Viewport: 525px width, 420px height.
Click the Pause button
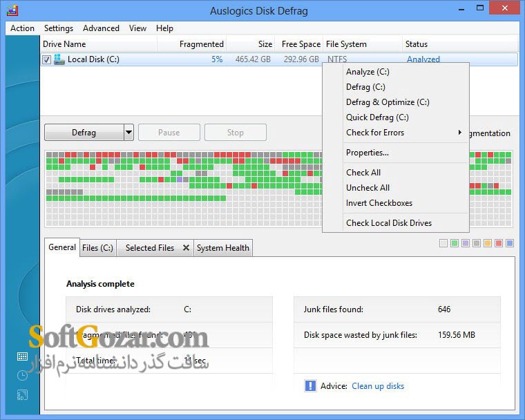(169, 133)
